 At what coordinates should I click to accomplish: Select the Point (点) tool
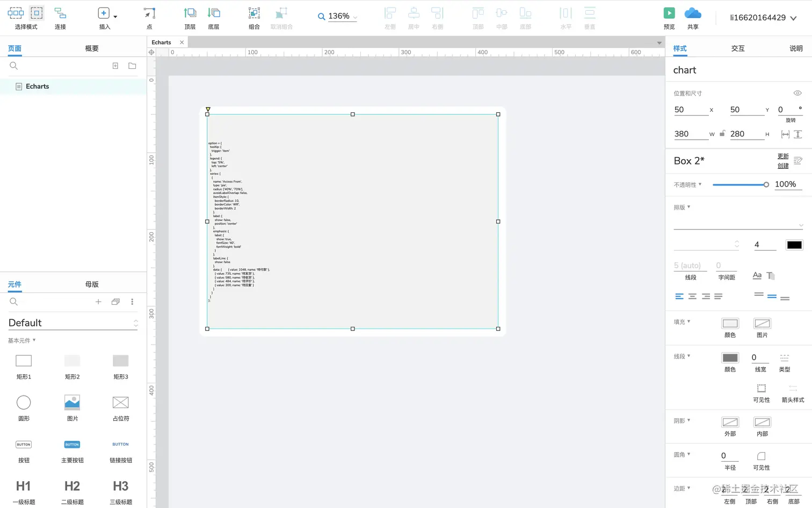(149, 13)
